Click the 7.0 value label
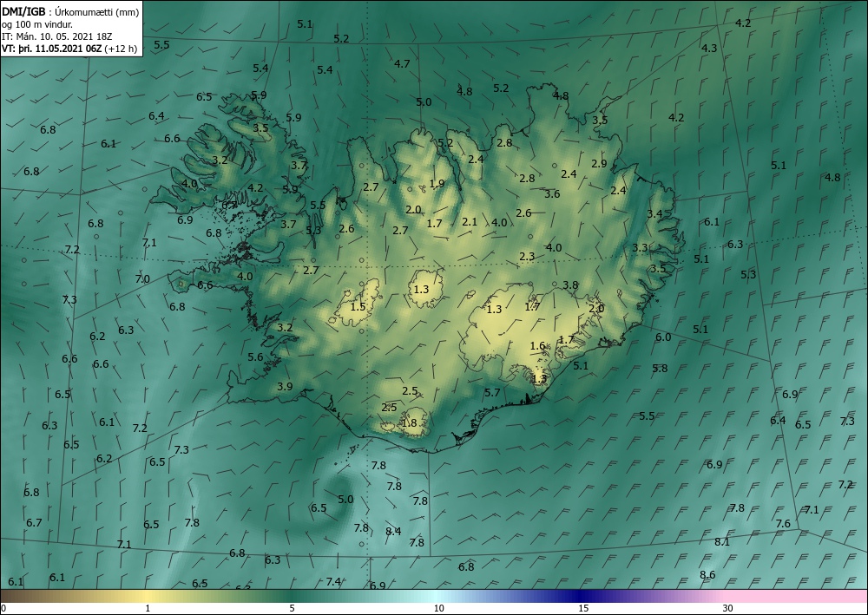868x615 pixels. click(142, 279)
